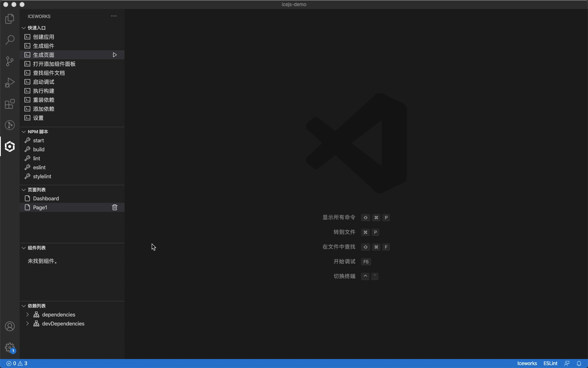This screenshot has width=588, height=368.
Task: Select 查找组件文档 entry
Action: (72, 73)
